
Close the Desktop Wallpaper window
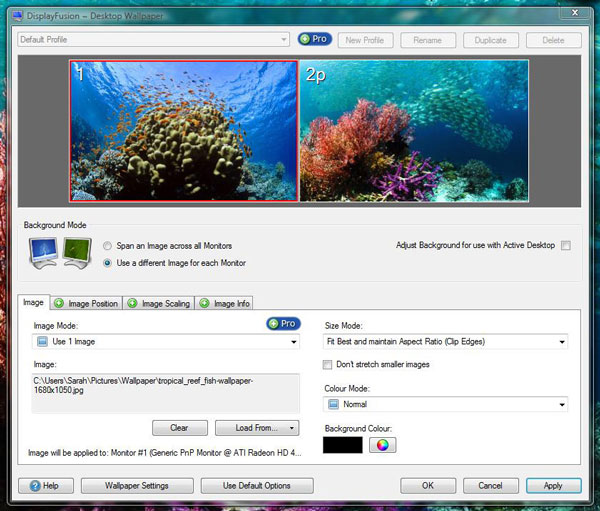[575, 13]
